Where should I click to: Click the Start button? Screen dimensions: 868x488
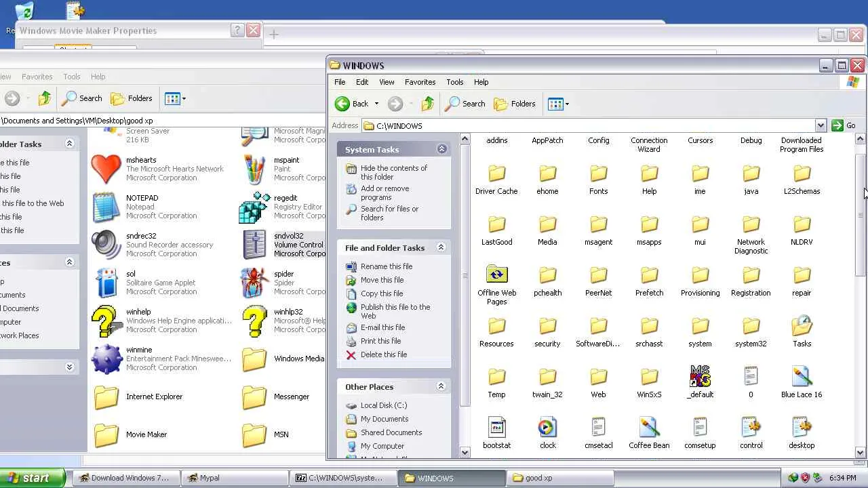pos(32,478)
